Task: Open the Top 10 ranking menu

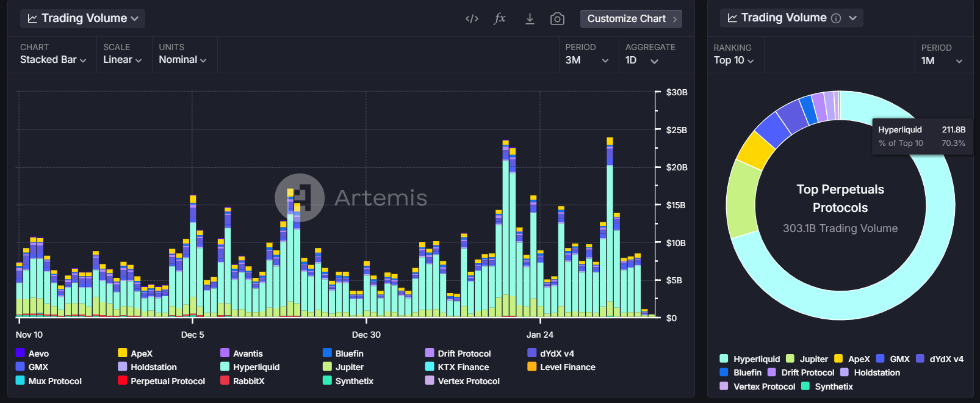Action: click(733, 60)
